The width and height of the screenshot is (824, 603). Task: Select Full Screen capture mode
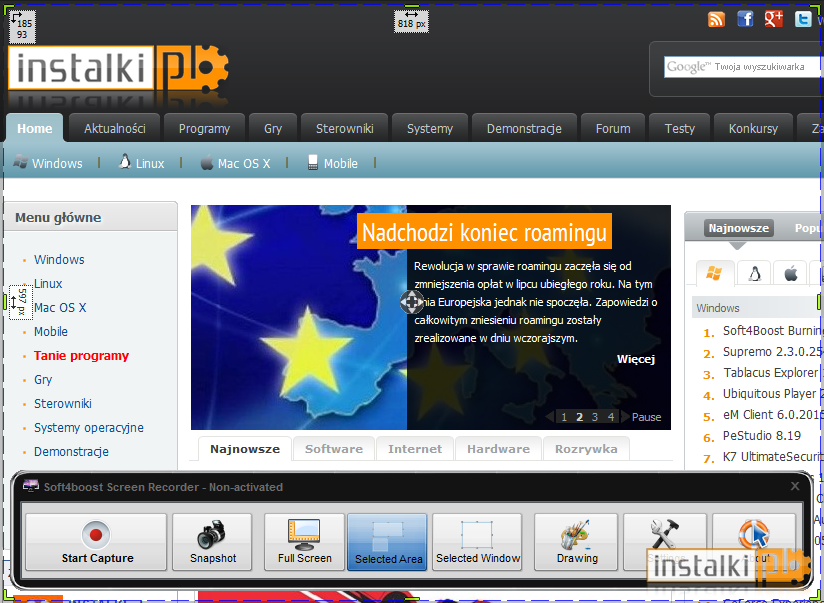[304, 542]
